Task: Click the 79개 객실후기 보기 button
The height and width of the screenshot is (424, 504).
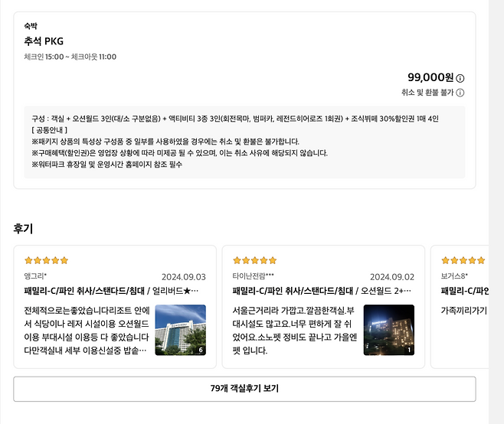Action: [244, 389]
